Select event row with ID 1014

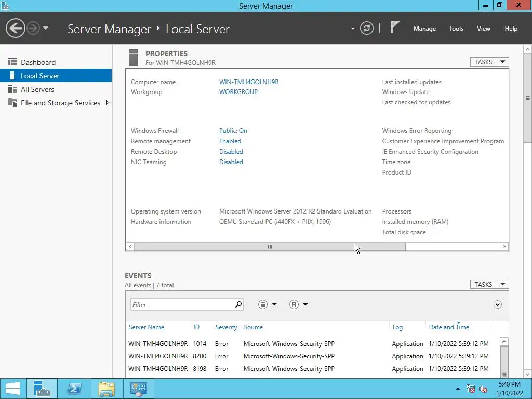point(312,344)
